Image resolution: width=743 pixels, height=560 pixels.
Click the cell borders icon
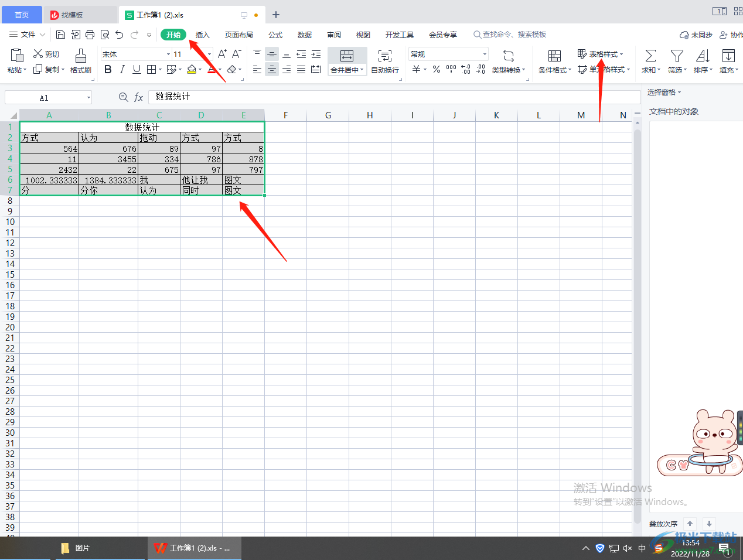click(151, 69)
